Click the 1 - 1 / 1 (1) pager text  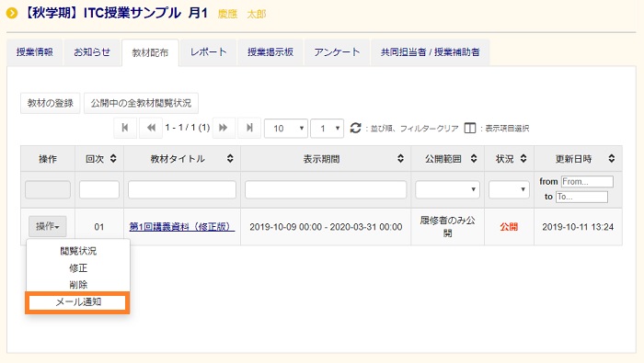point(188,128)
